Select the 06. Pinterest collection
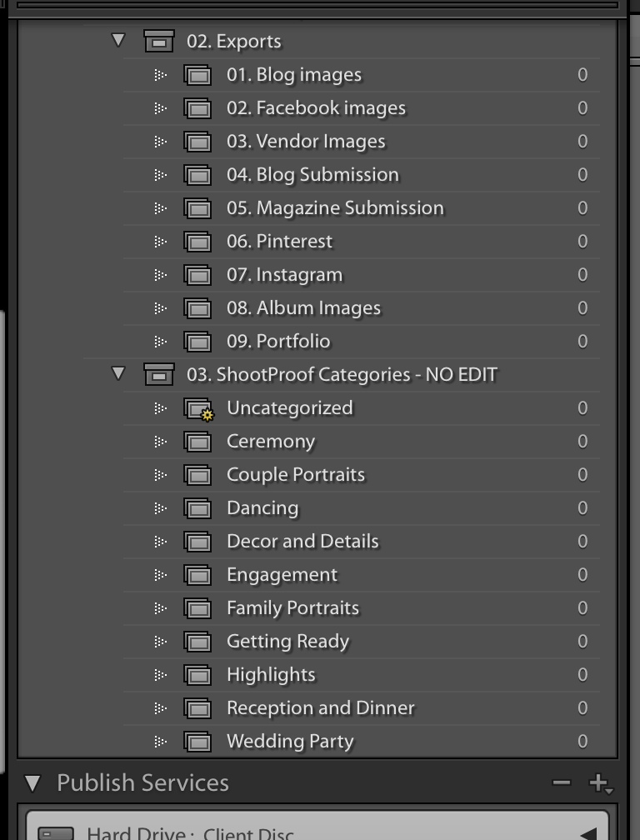Image resolution: width=640 pixels, height=840 pixels. pos(361,242)
